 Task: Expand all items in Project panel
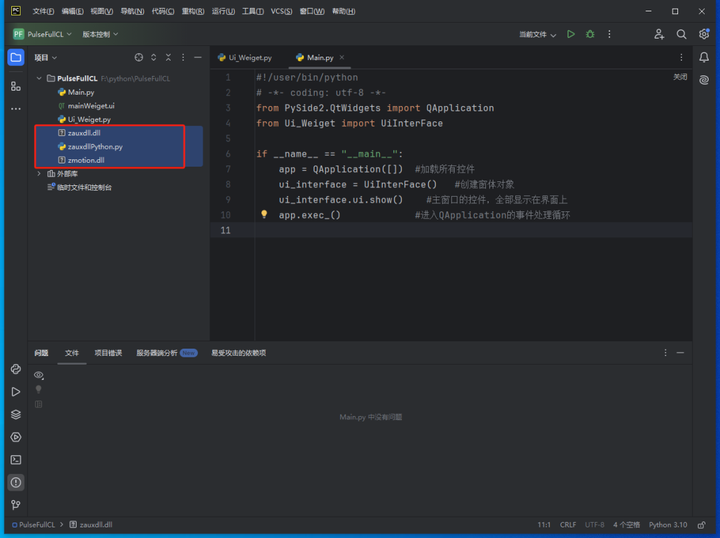point(153,57)
